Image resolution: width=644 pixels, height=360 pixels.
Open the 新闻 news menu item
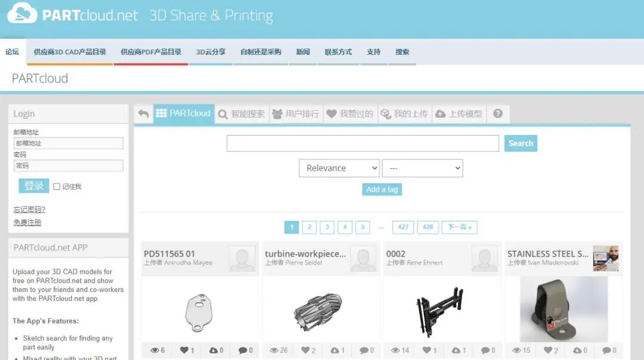[x=303, y=52]
